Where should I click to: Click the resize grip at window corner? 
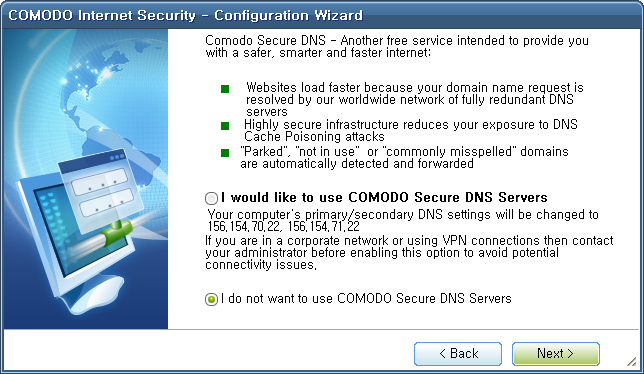(x=631, y=361)
